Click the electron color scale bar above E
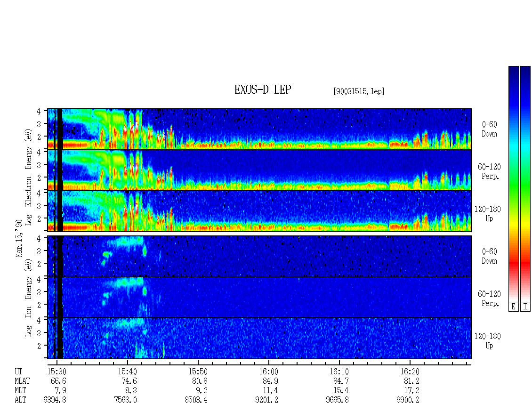The width and height of the screenshot is (532, 412). [513, 183]
